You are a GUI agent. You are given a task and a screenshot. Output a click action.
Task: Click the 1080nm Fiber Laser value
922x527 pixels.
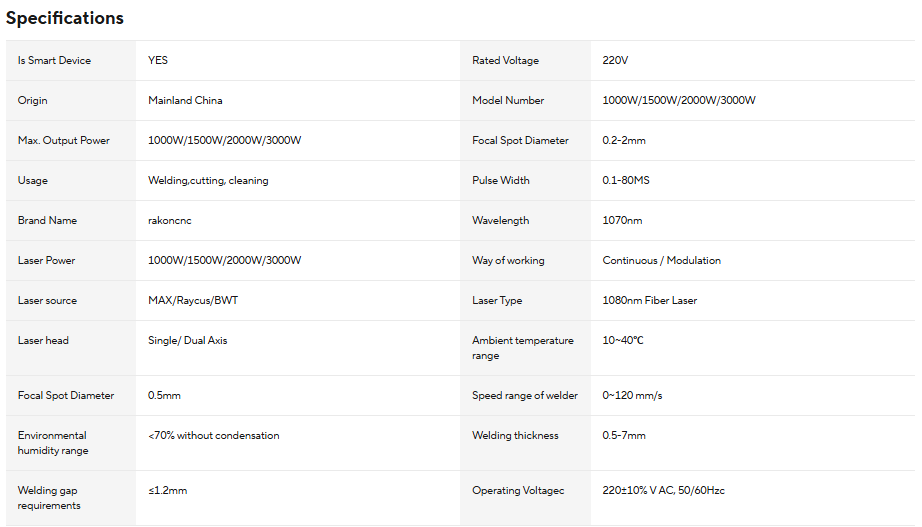click(650, 301)
